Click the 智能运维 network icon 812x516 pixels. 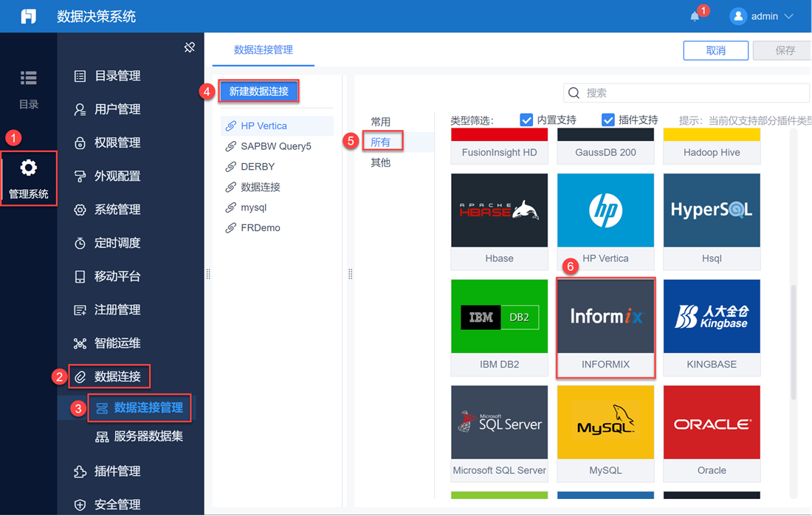coord(80,343)
